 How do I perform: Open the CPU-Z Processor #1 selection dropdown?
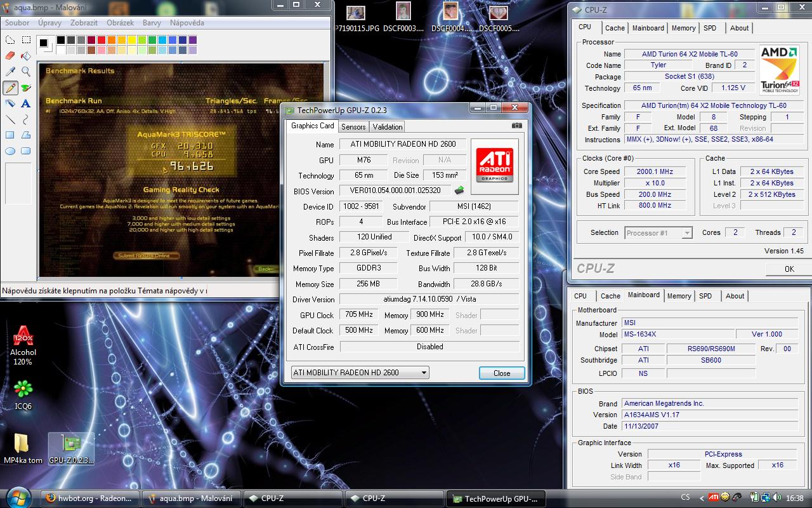coord(658,233)
